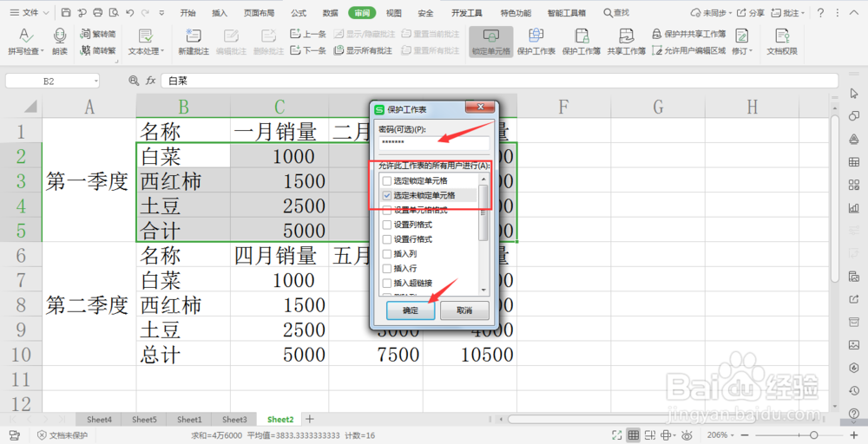Expand the quick access toolbar customize arrow
The width and height of the screenshot is (868, 444).
(161, 13)
